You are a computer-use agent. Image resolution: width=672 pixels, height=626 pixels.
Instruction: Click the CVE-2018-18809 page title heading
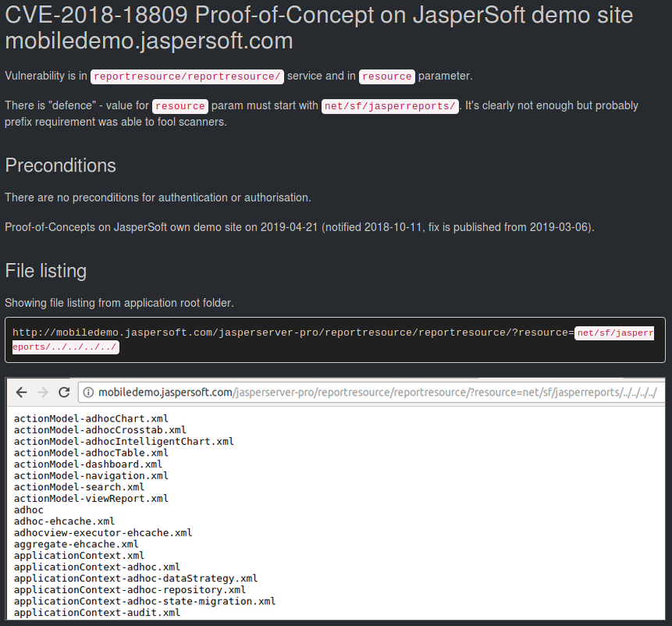pos(318,27)
